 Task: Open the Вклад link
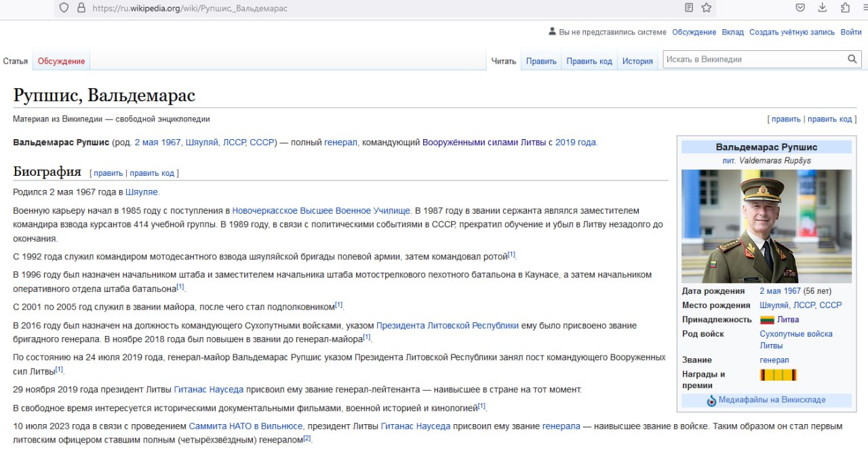733,32
